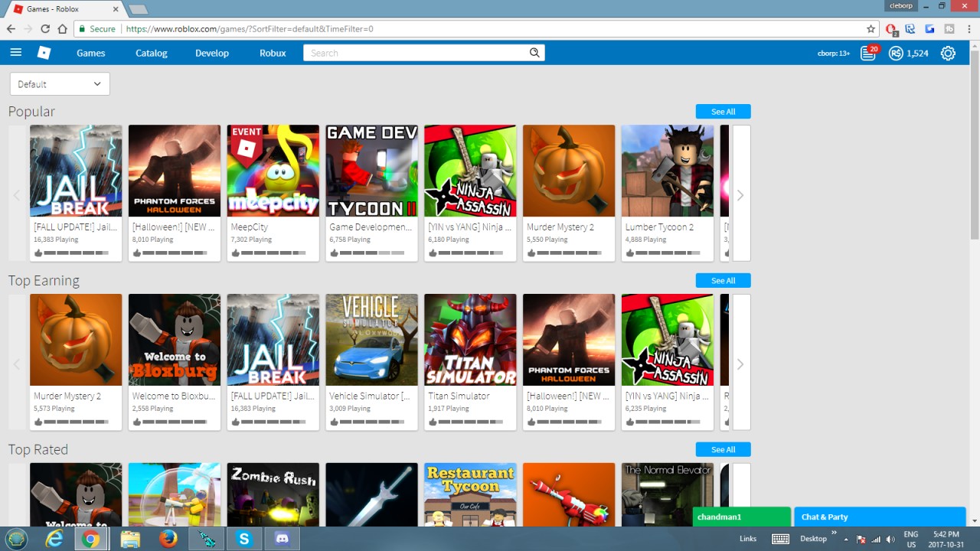The image size is (980, 551).
Task: Open MeepCity game thumbnail
Action: 273,171
